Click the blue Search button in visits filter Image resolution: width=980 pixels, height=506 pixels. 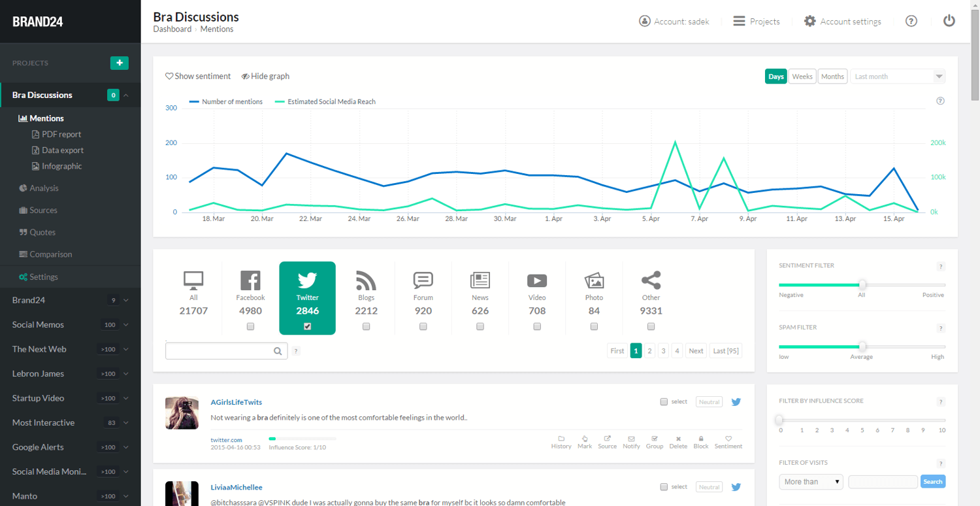(x=933, y=482)
